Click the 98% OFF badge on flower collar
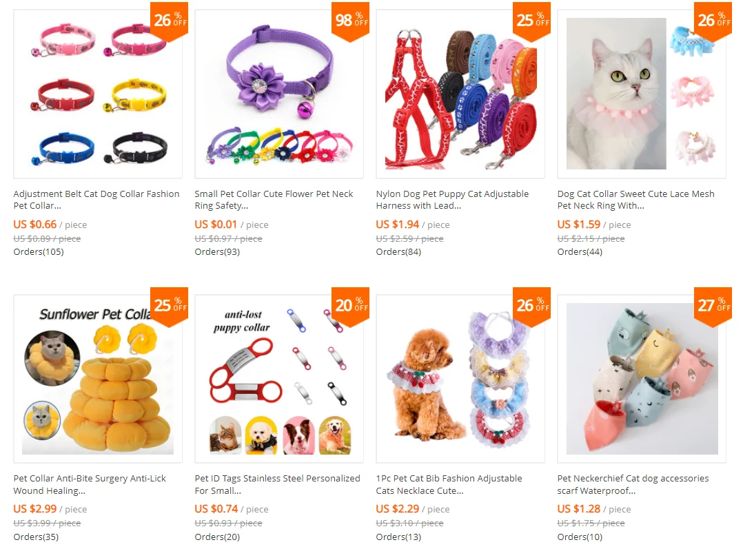Viewport: 743px width, 560px height. [x=351, y=21]
